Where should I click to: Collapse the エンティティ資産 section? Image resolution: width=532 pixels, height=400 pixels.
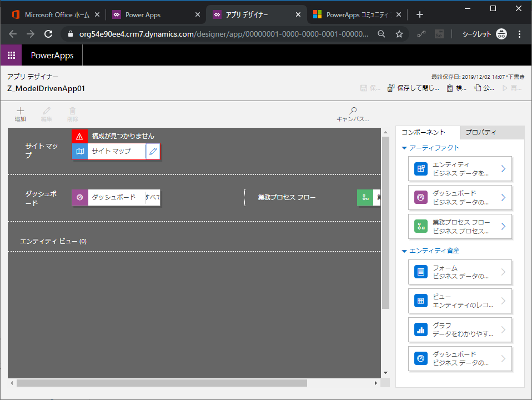pyautogui.click(x=404, y=251)
